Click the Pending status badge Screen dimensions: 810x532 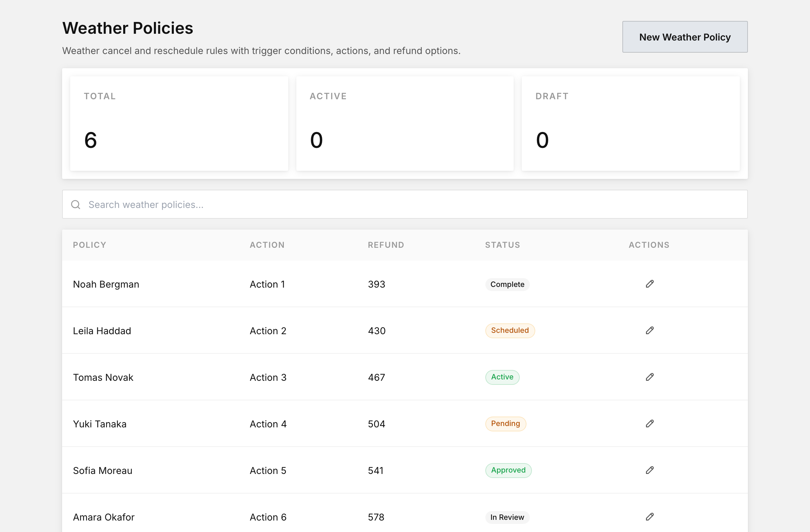(505, 424)
